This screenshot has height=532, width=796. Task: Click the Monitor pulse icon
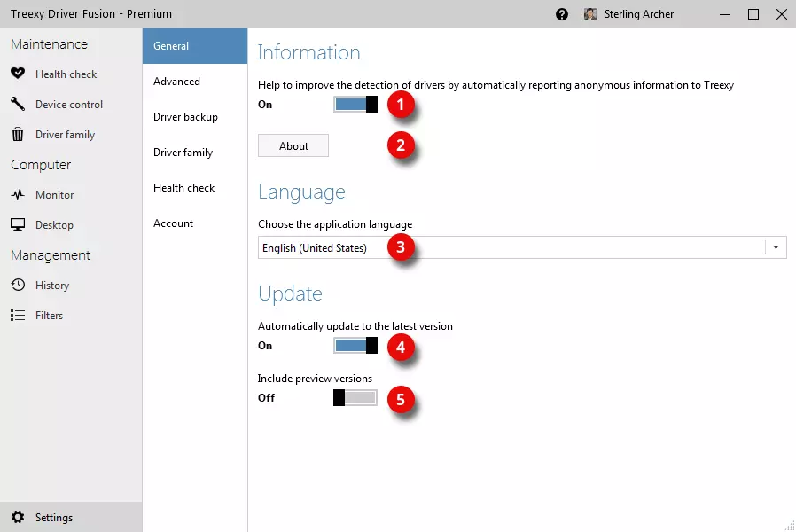(18, 194)
